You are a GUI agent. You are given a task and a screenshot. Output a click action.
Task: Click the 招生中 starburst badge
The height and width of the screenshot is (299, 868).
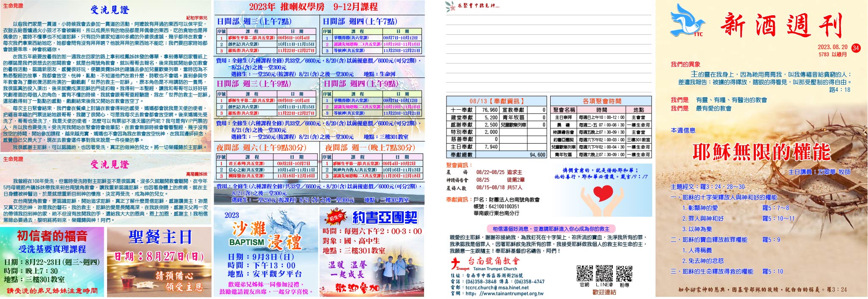tap(336, 217)
